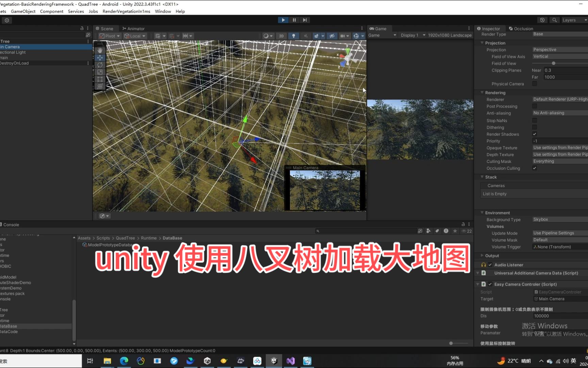
Task: Click the Play button
Action: pos(283,20)
